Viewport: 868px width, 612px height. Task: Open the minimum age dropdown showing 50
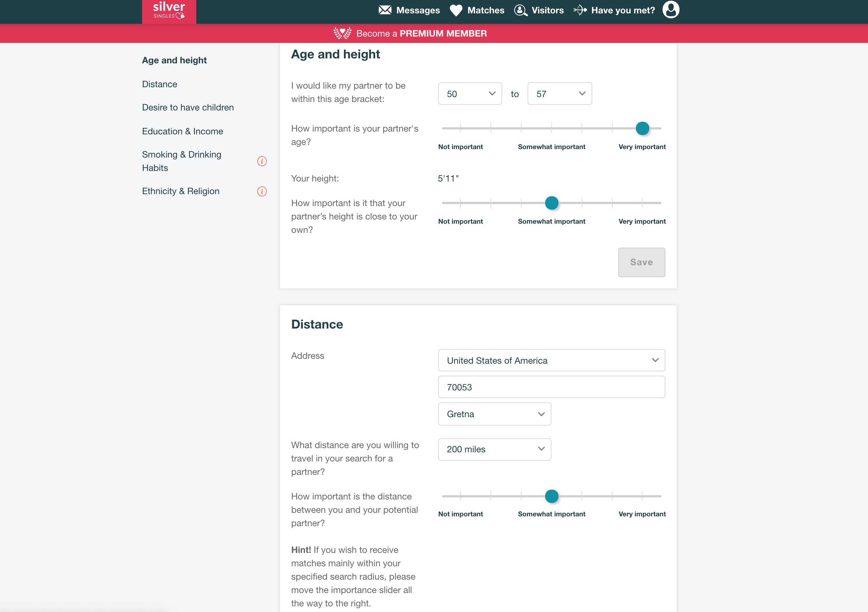point(470,94)
